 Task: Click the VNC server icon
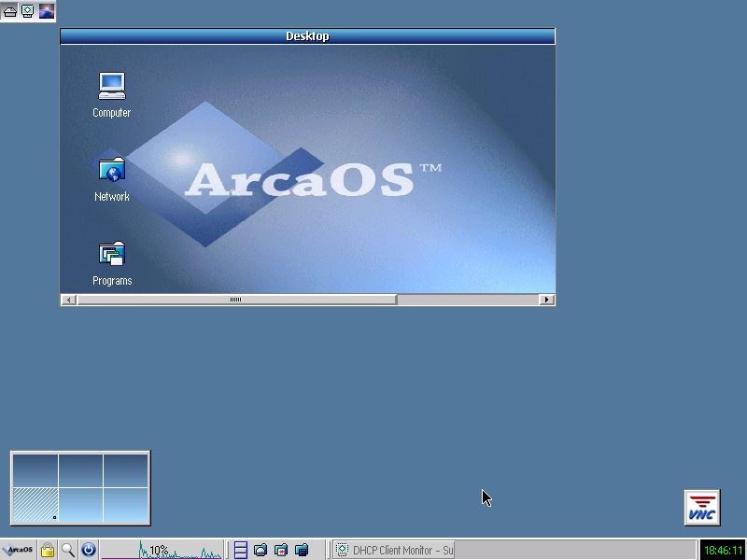coord(701,507)
